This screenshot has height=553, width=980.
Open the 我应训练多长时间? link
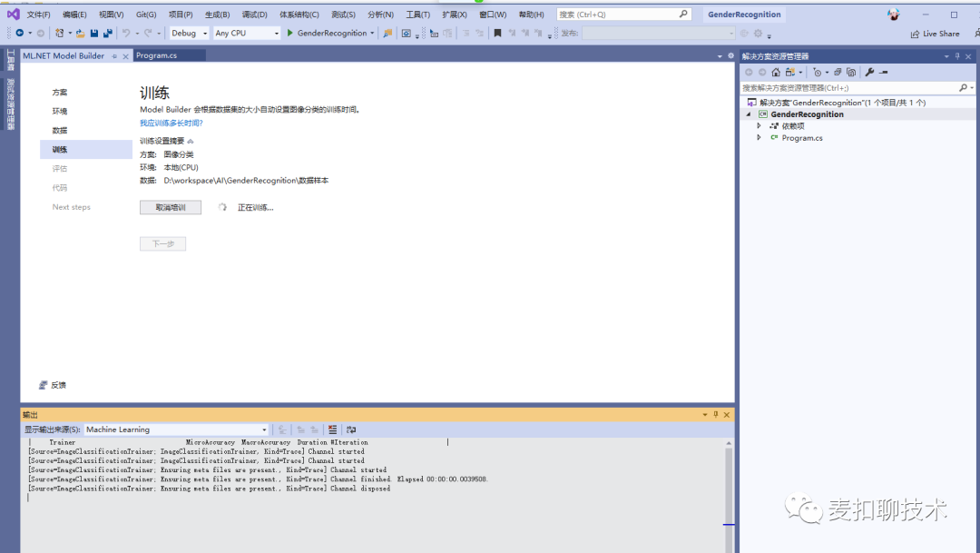[x=171, y=123]
